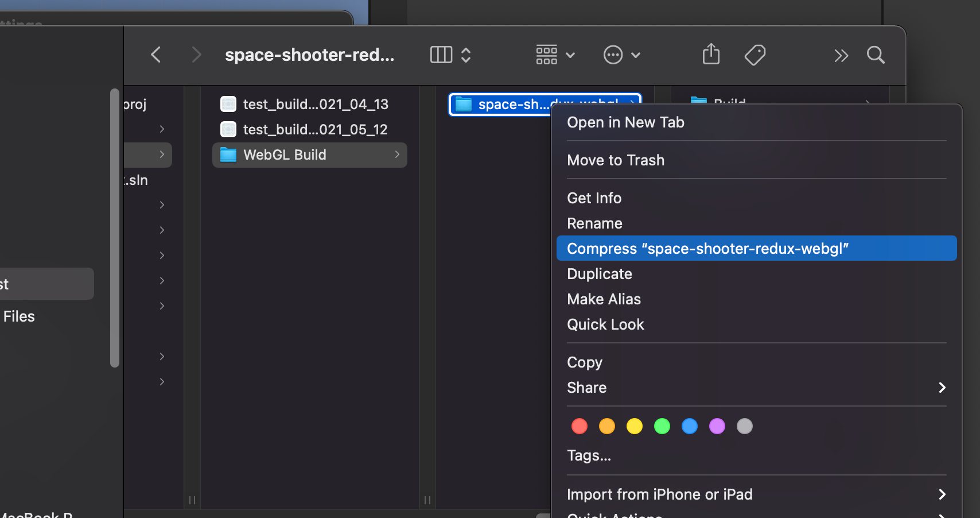Click the .sln file in first column

(x=137, y=180)
